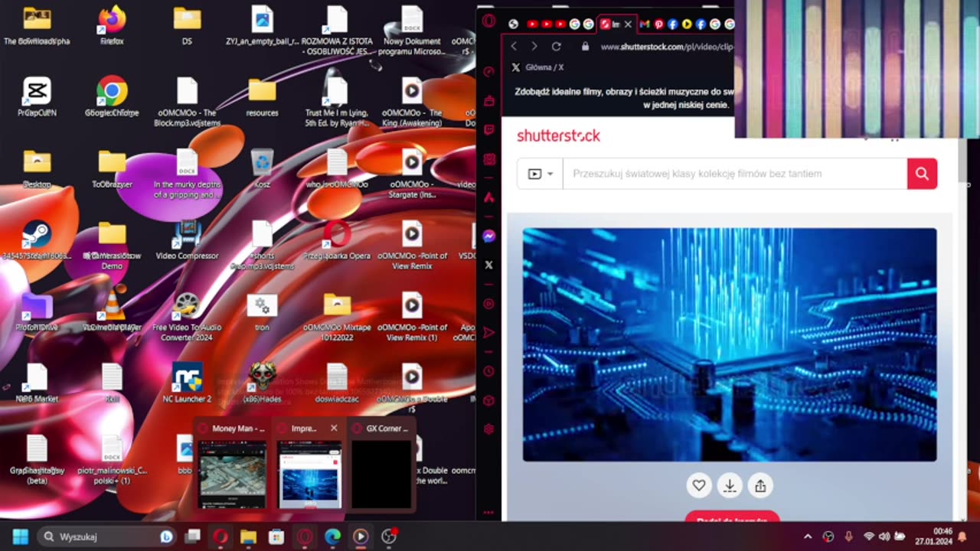The width and height of the screenshot is (980, 551).
Task: Like the clip with the heart button
Action: click(x=698, y=485)
